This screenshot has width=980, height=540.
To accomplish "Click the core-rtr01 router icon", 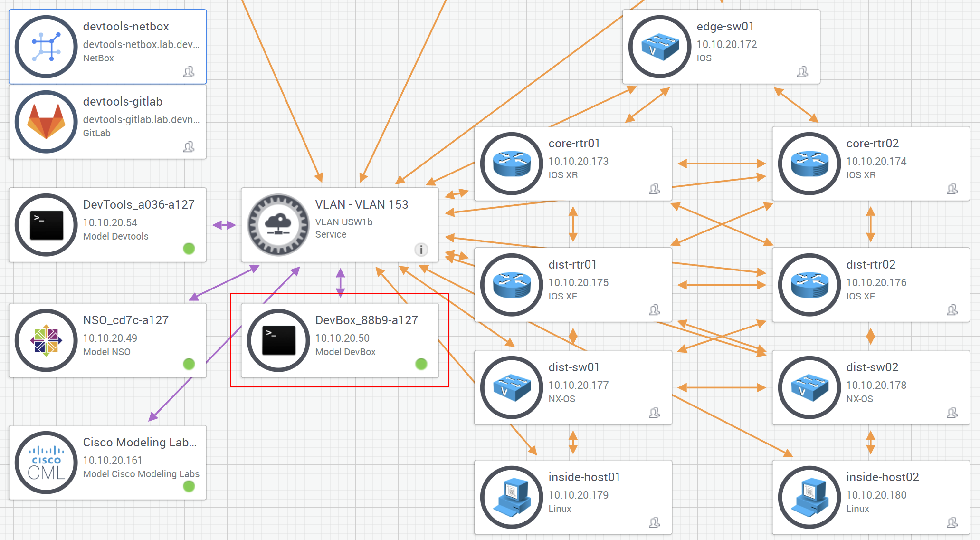I will click(512, 164).
